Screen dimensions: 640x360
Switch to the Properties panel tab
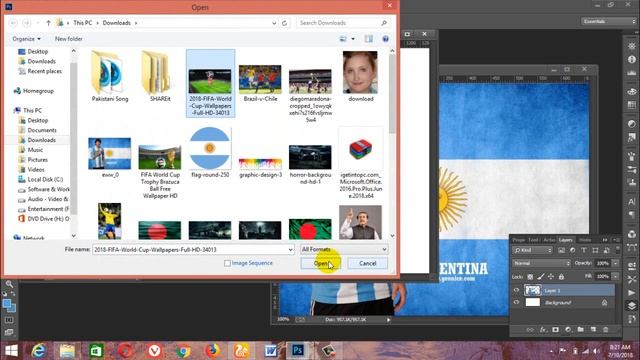pyautogui.click(x=519, y=240)
